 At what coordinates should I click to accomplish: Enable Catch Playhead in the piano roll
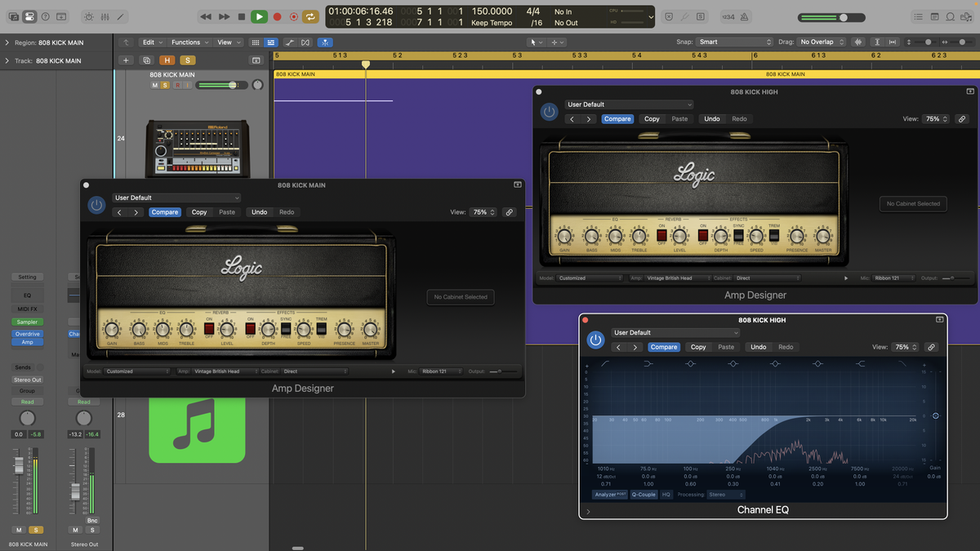pos(325,42)
